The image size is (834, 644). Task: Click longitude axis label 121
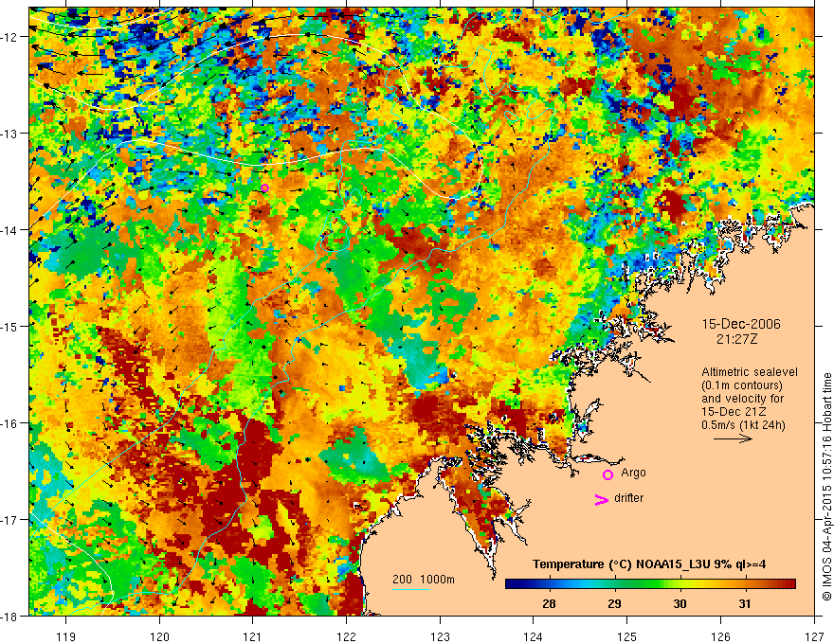(x=253, y=636)
